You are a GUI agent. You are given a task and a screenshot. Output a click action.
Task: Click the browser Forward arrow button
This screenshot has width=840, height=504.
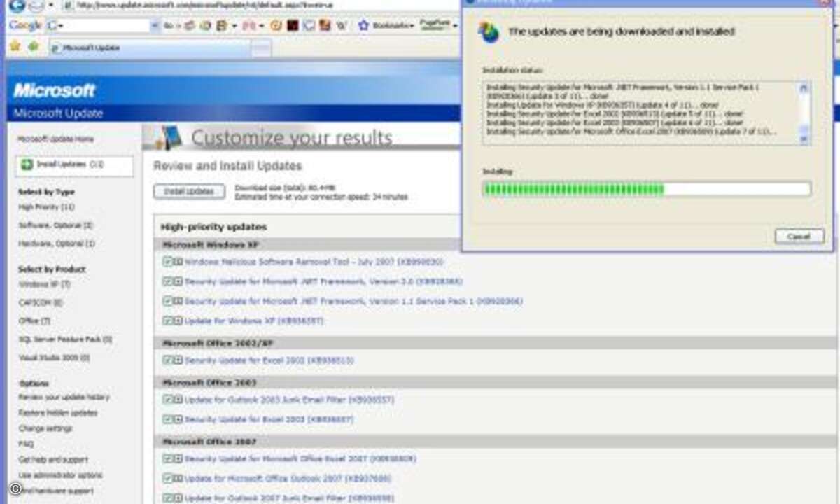pos(36,6)
